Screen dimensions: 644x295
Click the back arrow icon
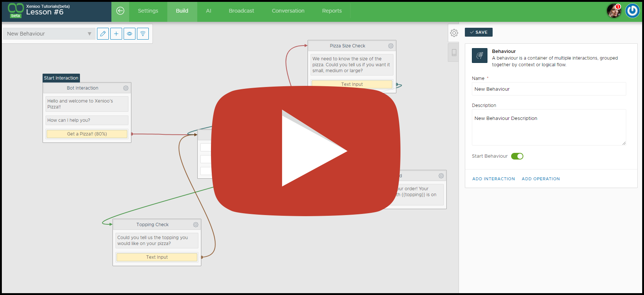[120, 11]
